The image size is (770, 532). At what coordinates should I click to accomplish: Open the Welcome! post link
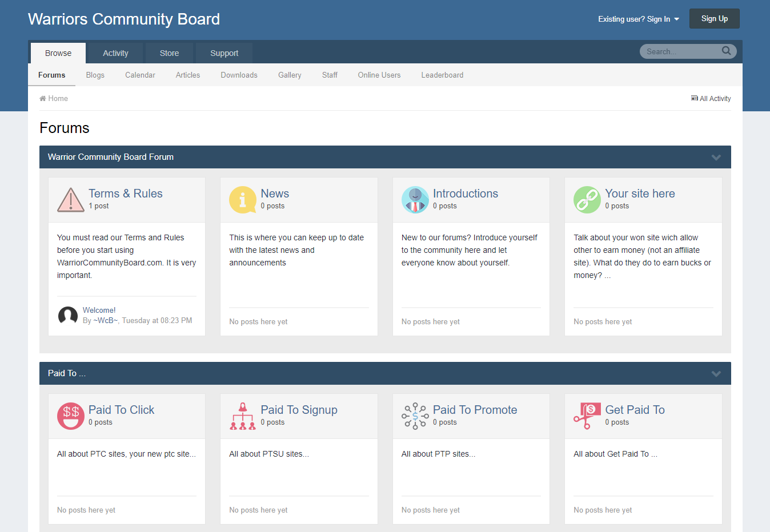(99, 310)
